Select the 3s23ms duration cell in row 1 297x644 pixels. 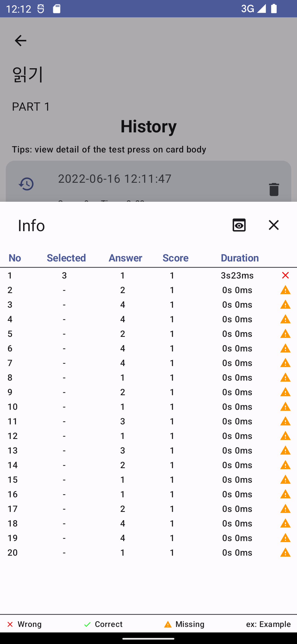coord(237,275)
